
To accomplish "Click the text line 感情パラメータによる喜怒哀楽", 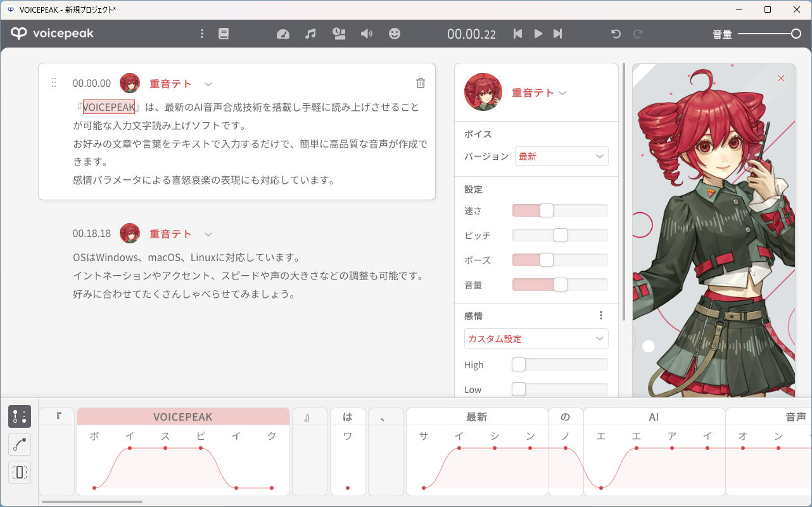I will tap(204, 180).
